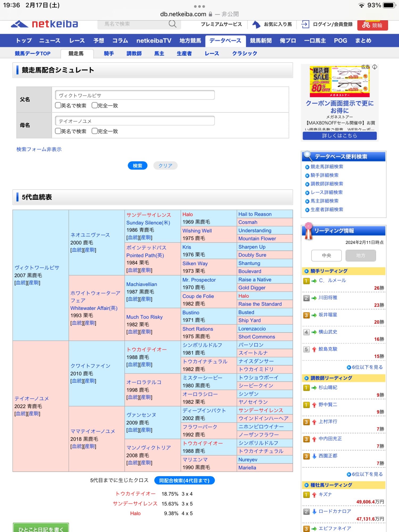Click the favorite horse icon

(x=256, y=24)
